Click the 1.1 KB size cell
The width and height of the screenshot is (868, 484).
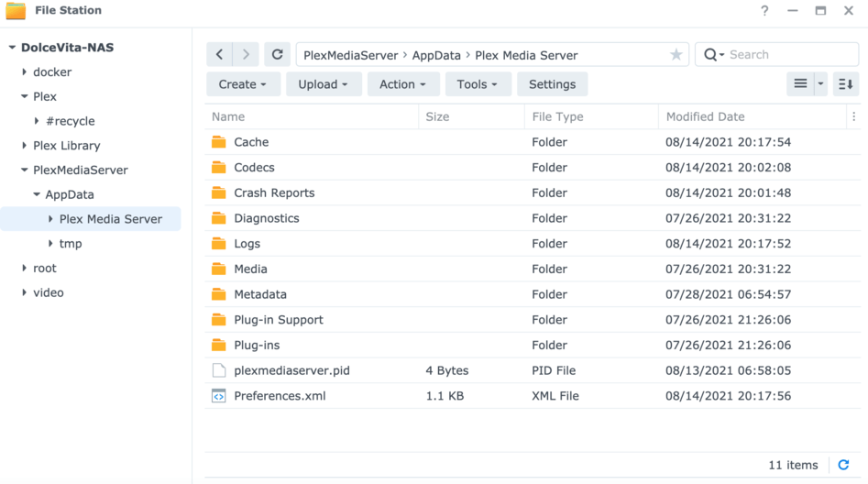pyautogui.click(x=445, y=396)
